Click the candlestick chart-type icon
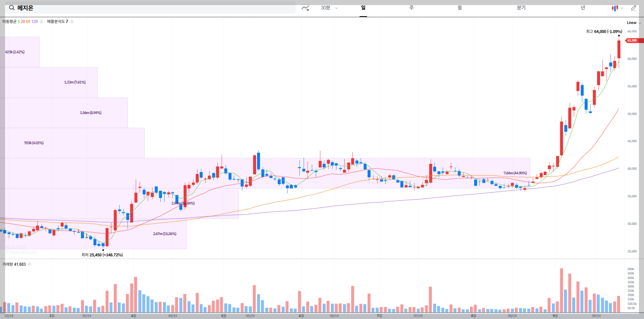644x319 pixels. coord(615,8)
